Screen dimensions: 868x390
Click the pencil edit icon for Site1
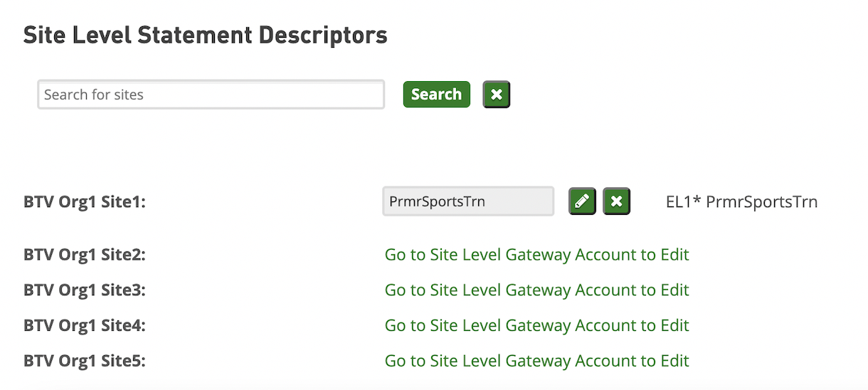[x=582, y=201]
